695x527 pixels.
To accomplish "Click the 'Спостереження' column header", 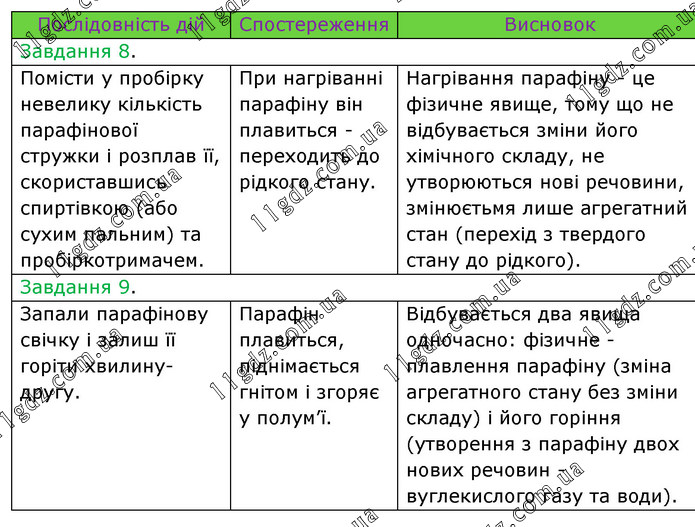I will [x=314, y=25].
